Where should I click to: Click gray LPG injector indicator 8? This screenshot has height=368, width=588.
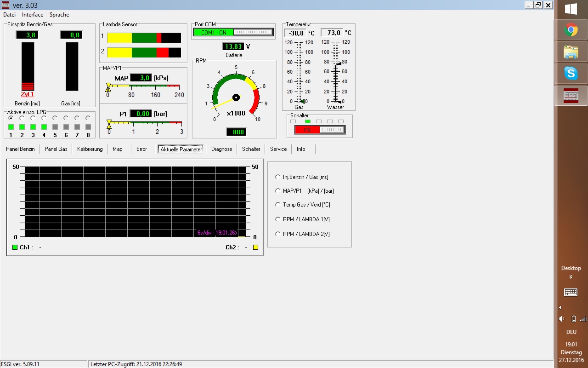coord(88,127)
